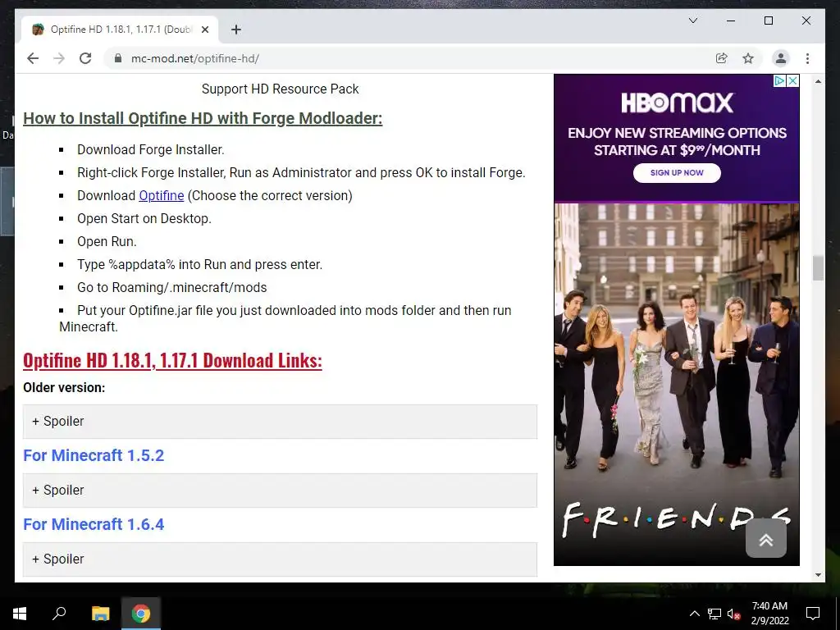Show hidden system tray icons

[694, 614]
